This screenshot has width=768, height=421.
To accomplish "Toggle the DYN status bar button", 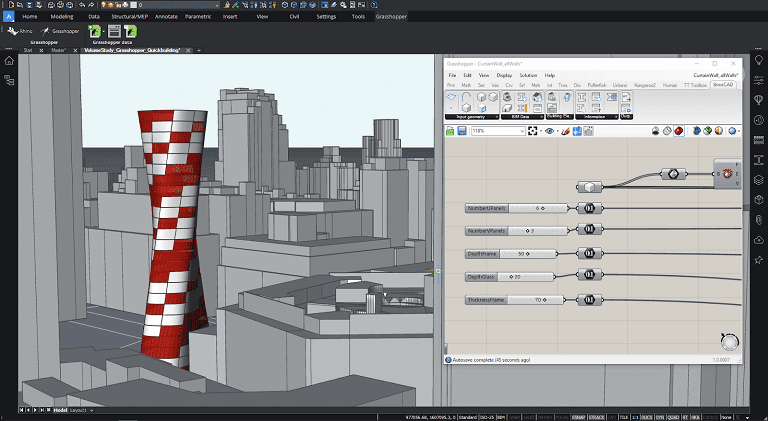I will click(x=660, y=417).
